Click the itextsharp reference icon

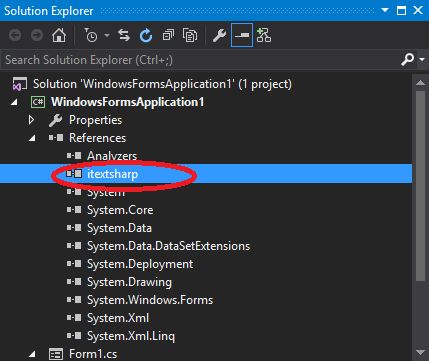pyautogui.click(x=74, y=173)
